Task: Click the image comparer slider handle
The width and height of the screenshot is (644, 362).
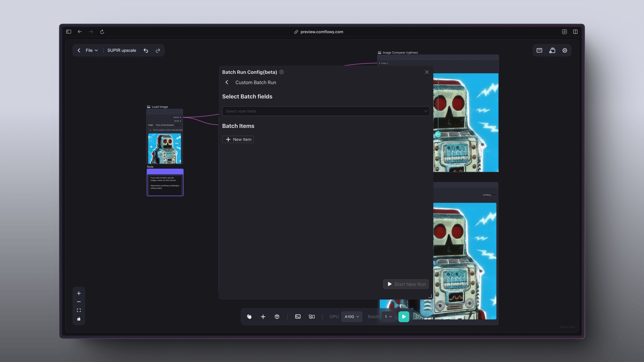Action: click(438, 134)
